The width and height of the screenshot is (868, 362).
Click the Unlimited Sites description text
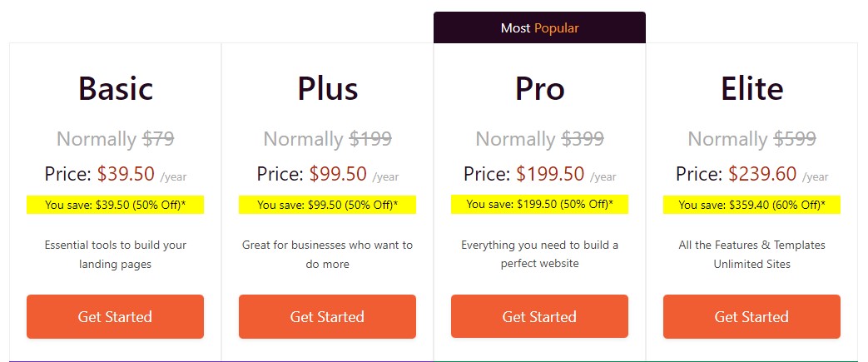751,264
